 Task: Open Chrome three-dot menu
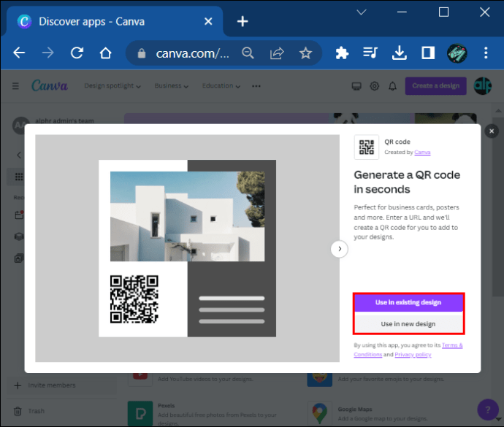coord(486,53)
